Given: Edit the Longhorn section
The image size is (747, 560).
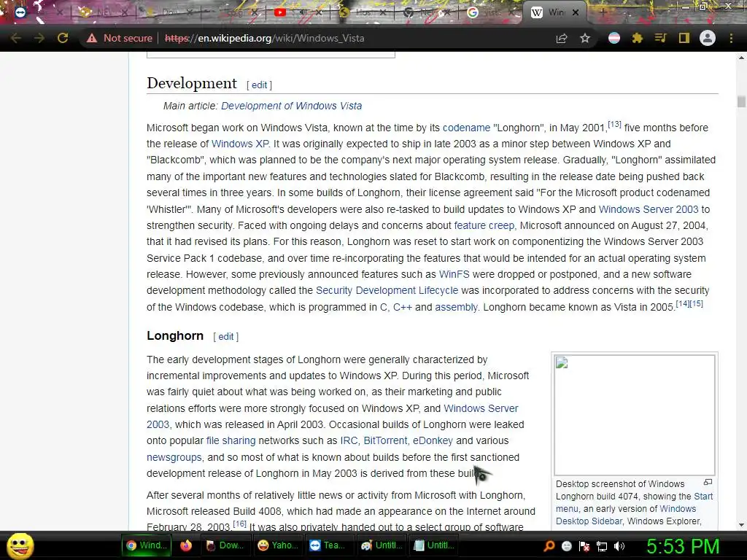Looking at the screenshot, I should tap(226, 336).
